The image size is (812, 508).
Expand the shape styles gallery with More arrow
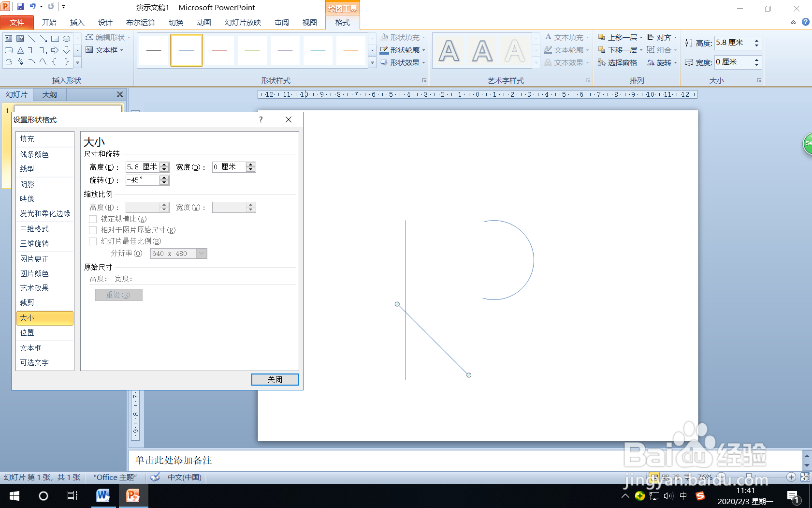click(372, 62)
